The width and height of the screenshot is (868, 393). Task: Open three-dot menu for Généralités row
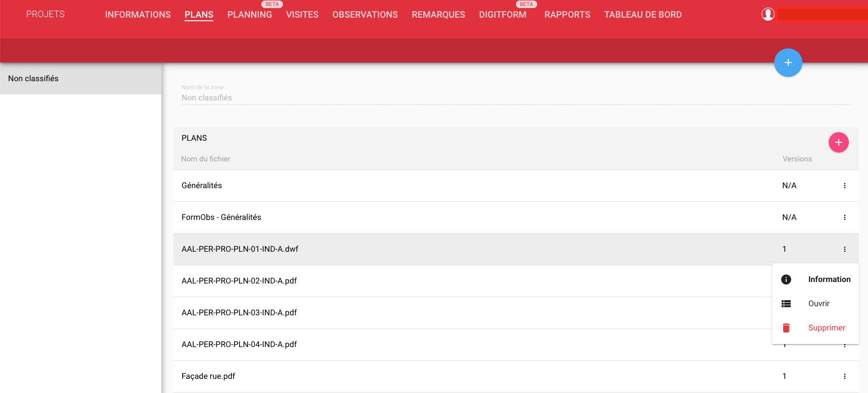click(x=844, y=186)
